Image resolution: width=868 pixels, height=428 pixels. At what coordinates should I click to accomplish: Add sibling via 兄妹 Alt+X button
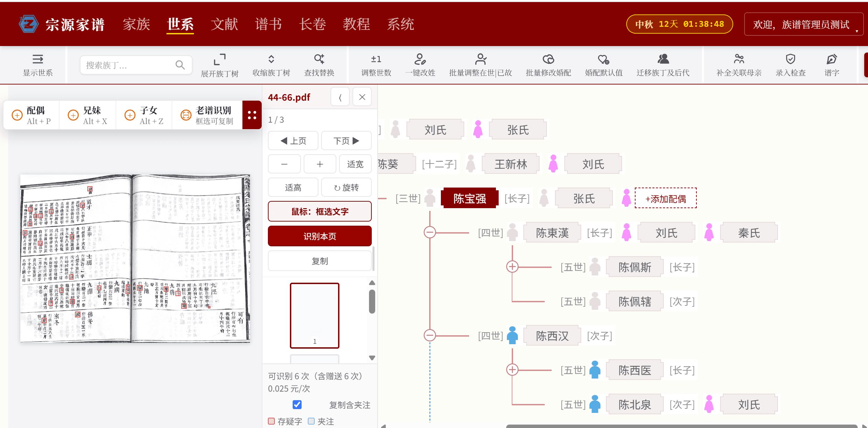88,115
